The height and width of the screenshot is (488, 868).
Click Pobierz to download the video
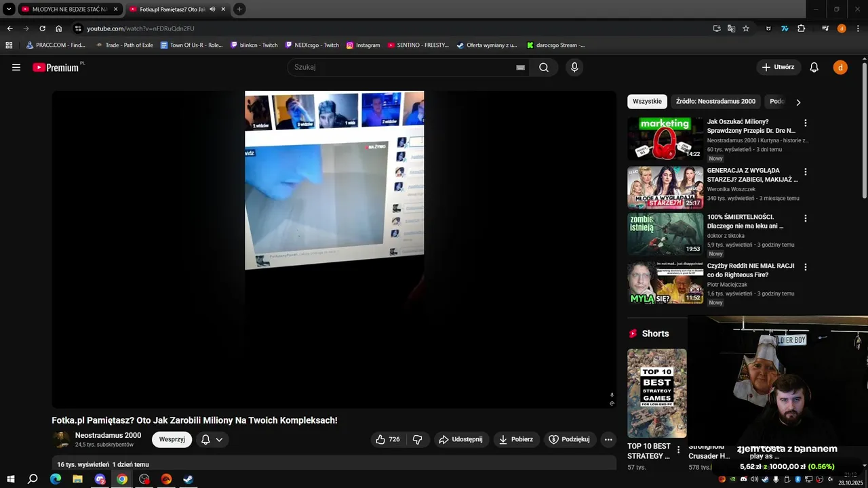click(x=516, y=439)
